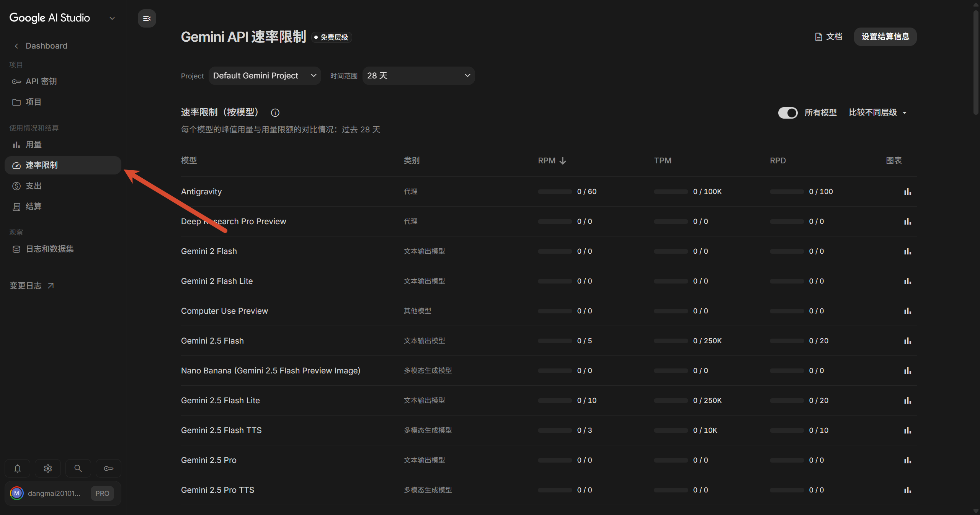This screenshot has height=515, width=980.
Task: Show chart for Gemini 2.5 Pro TTS
Action: click(x=908, y=490)
